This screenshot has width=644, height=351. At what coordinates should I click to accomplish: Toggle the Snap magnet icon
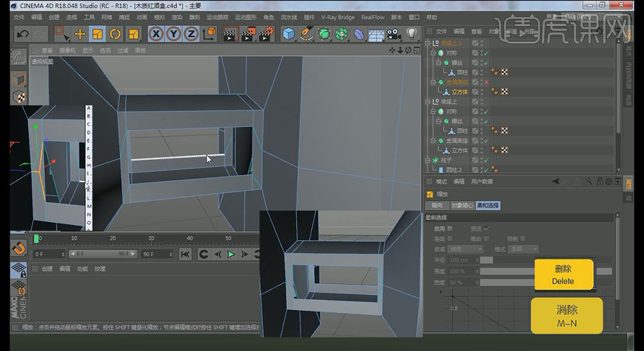(18, 249)
